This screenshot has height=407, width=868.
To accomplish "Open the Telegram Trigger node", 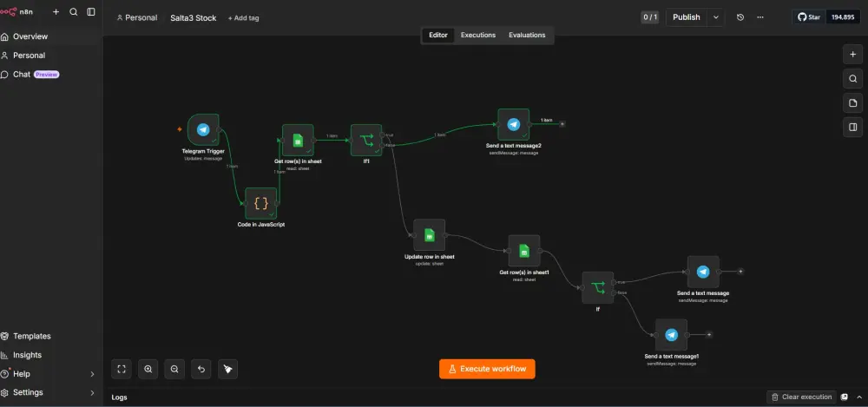I will pyautogui.click(x=203, y=129).
